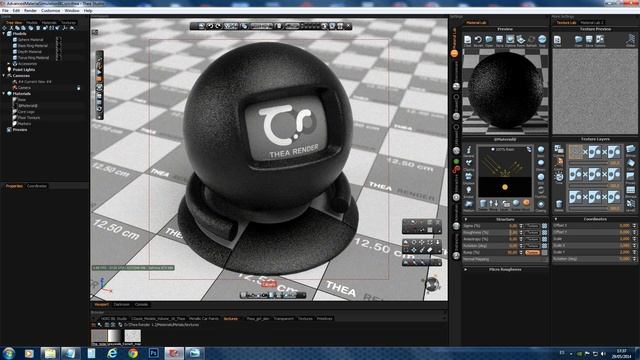Open the File menu
Image resolution: width=640 pixels, height=360 pixels.
click(5, 11)
